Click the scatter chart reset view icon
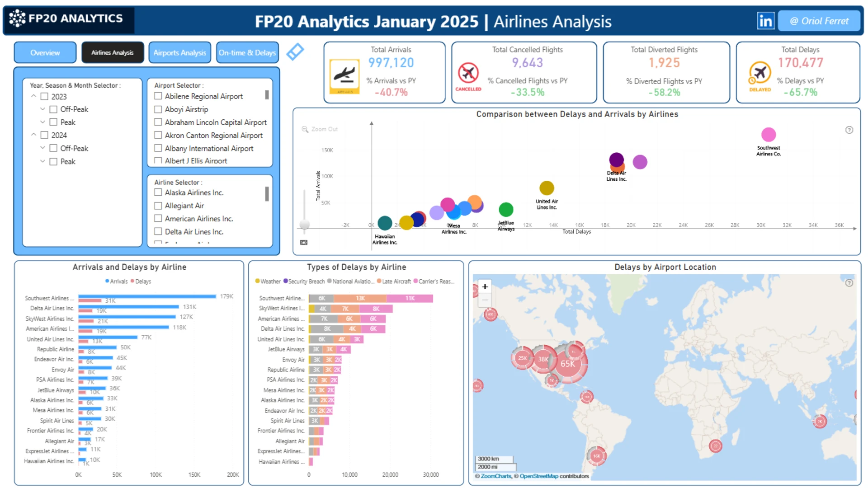 pos(304,243)
